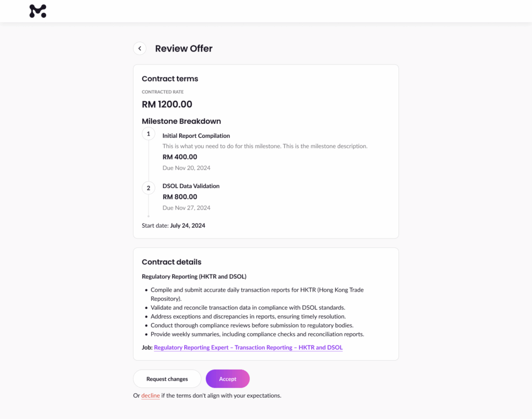Click the Milestone Breakdown heading
This screenshot has width=532, height=419.
(181, 121)
